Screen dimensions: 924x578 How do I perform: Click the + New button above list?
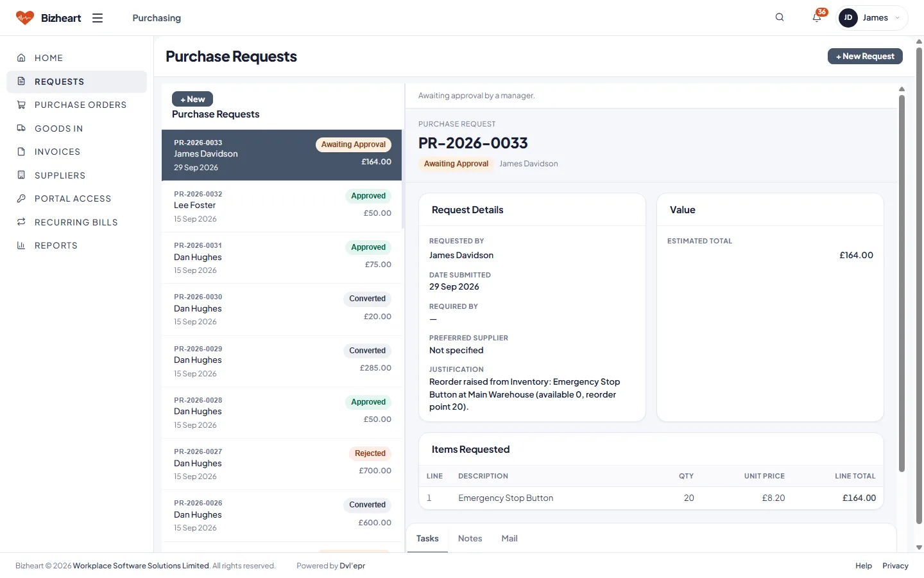pos(193,99)
